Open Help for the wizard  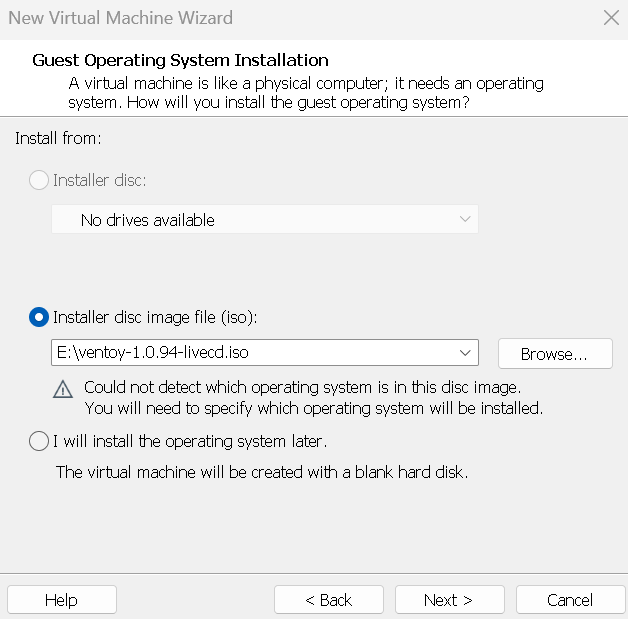(x=61, y=599)
